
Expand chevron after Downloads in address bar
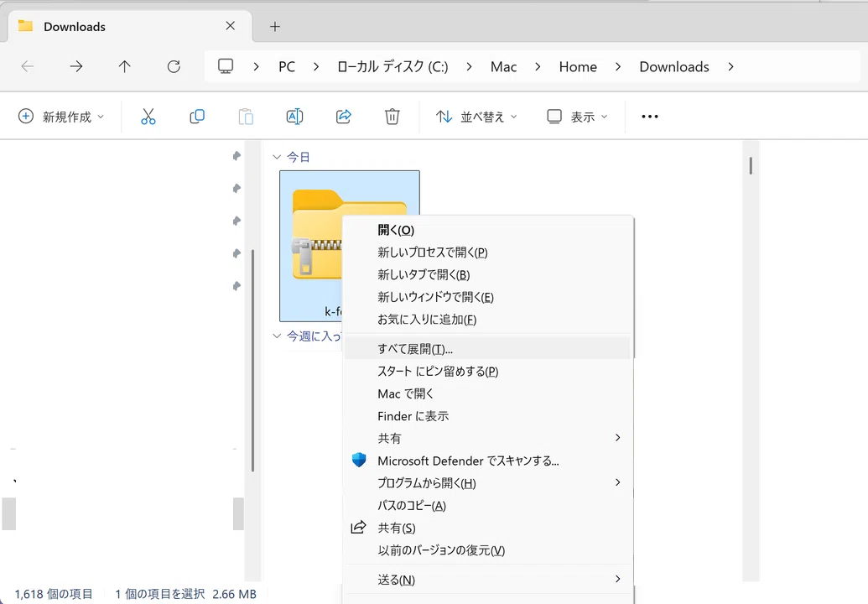[730, 66]
